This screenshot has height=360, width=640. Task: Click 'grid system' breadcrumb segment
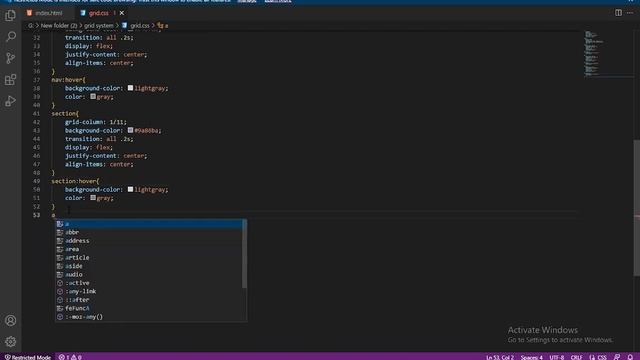click(x=99, y=26)
